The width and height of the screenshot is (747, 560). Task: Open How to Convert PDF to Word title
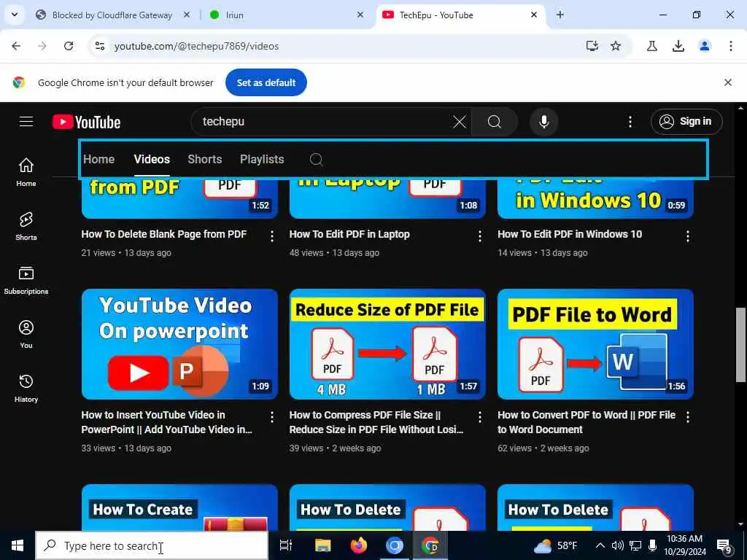coord(587,422)
